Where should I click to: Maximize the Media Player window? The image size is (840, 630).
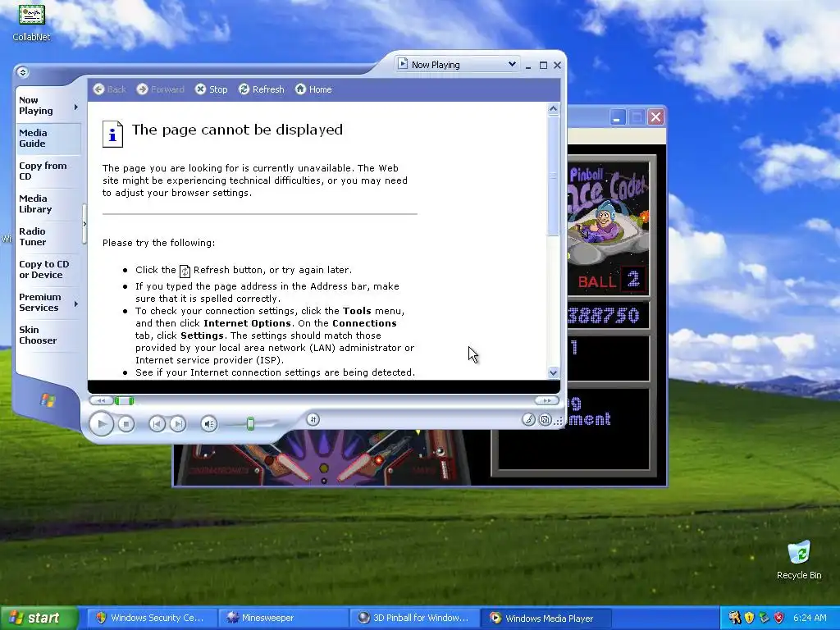543,66
